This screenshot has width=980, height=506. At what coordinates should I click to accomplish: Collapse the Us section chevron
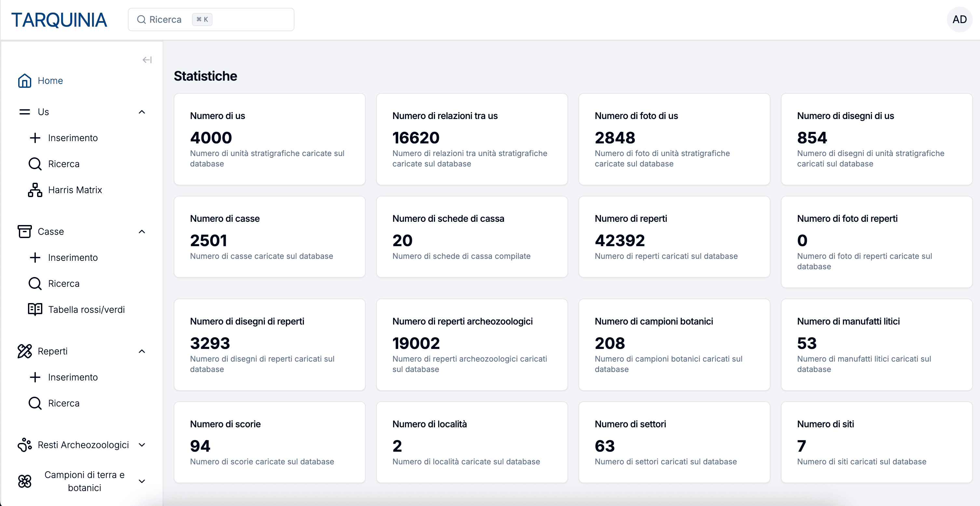(x=142, y=112)
